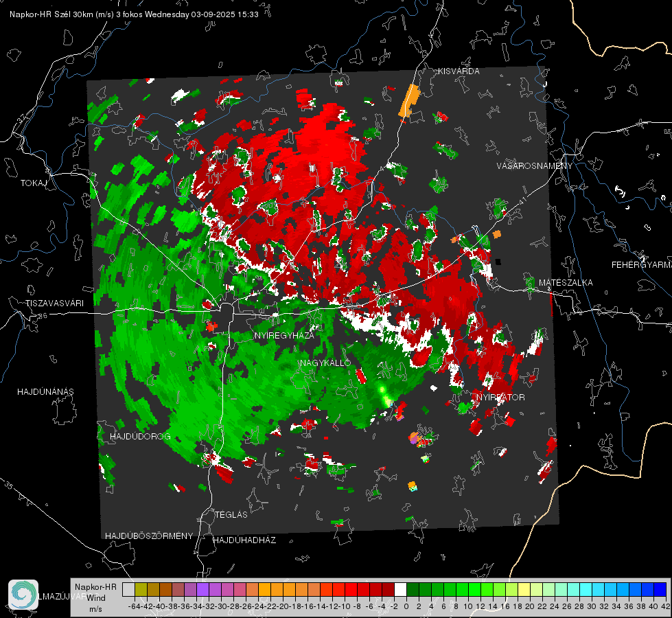The width and height of the screenshot is (672, 618).
Task: Click the HAJDÚNÁNÁS town label
Action: pyautogui.click(x=45, y=392)
